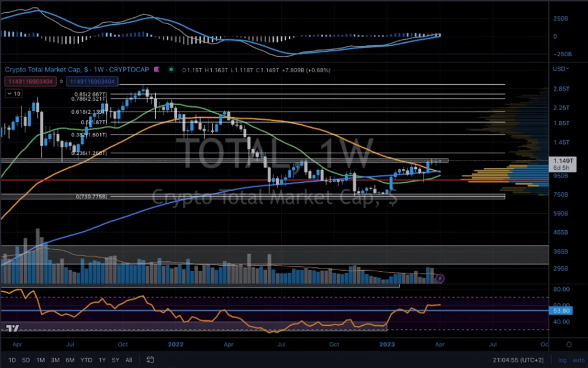The image size is (588, 368).
Task: Open chart settings gear icon
Action: [x=569, y=345]
